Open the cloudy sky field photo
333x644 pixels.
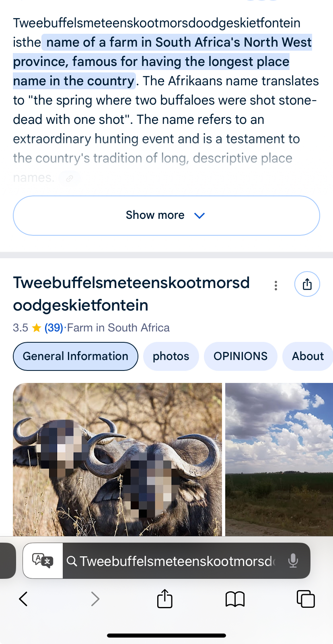pyautogui.click(x=279, y=459)
